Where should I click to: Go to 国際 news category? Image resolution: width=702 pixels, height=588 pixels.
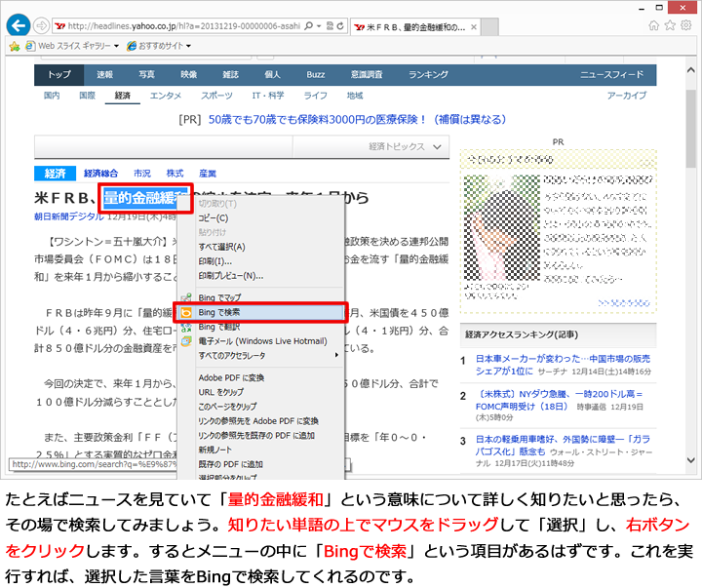88,96
